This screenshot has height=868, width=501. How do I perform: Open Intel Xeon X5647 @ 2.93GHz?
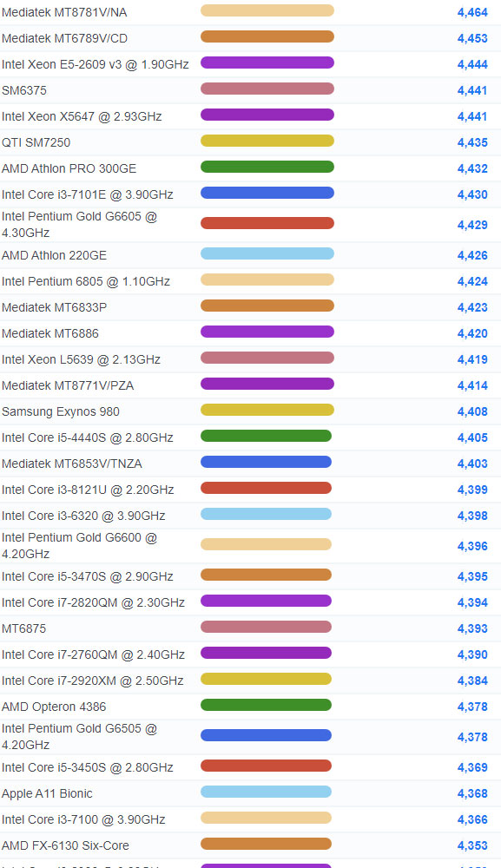click(x=82, y=116)
